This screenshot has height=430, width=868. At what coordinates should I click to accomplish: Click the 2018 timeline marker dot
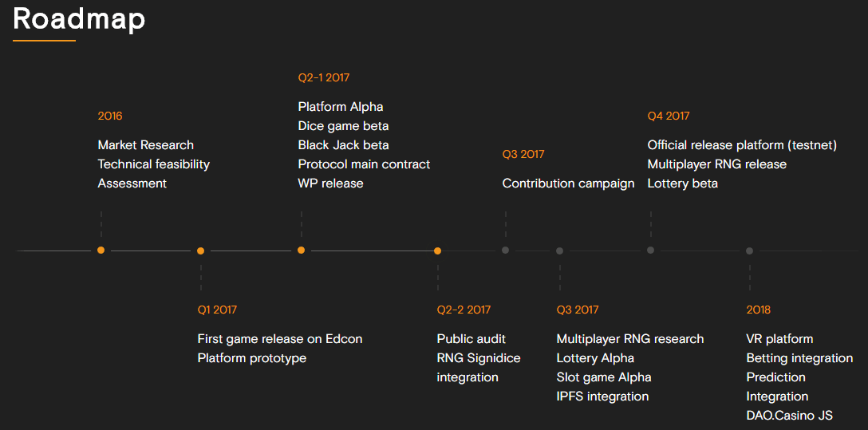(749, 251)
